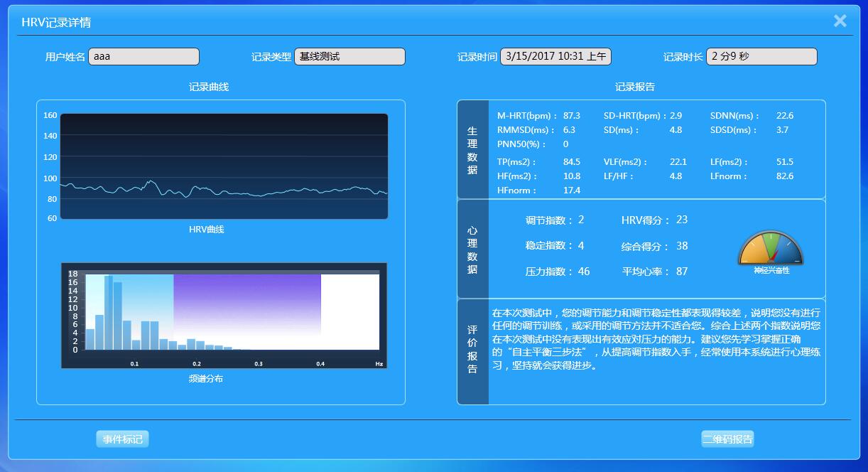
Task: Click the LF(ms2) value 51.5
Action: (x=785, y=162)
